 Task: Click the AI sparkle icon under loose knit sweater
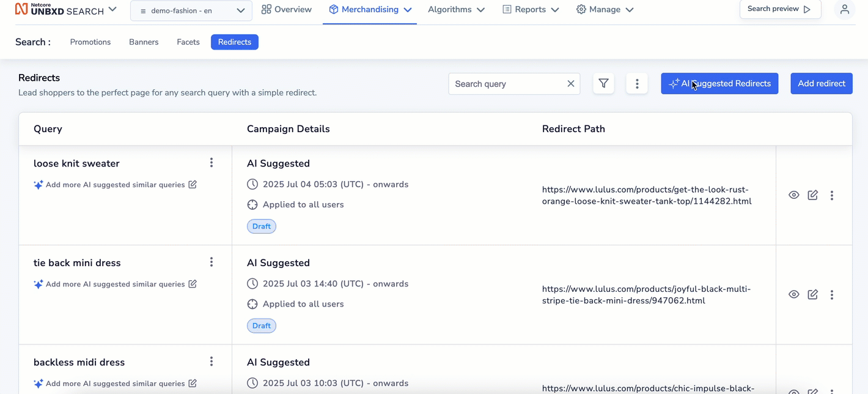39,185
